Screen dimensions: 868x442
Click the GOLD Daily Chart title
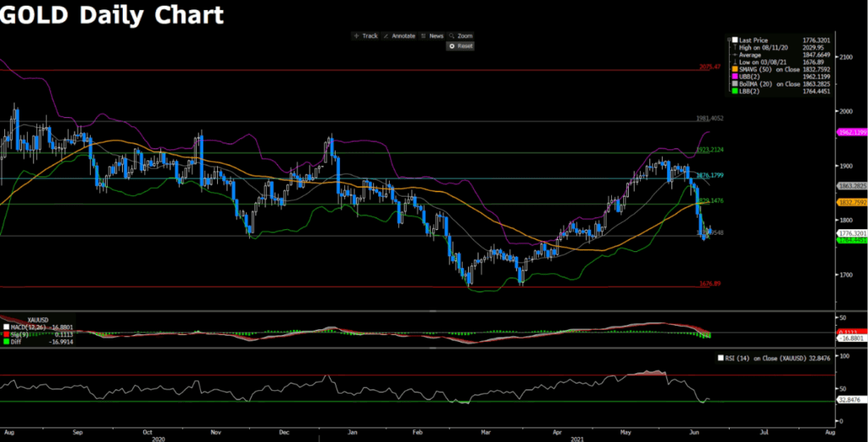112,15
